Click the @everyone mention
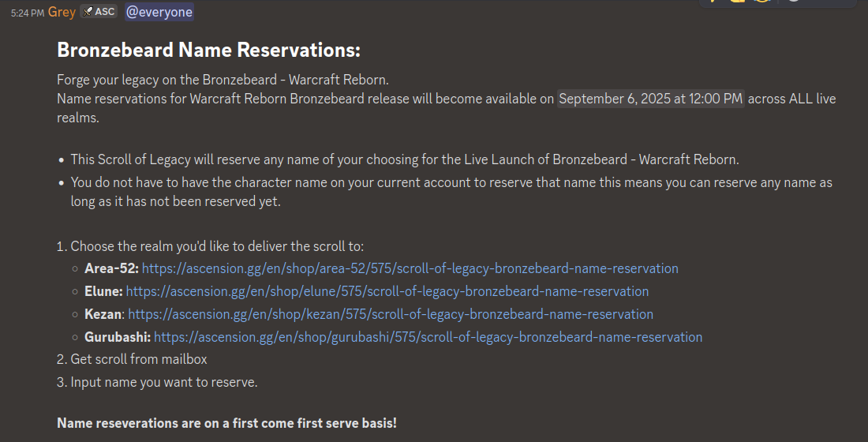 159,12
